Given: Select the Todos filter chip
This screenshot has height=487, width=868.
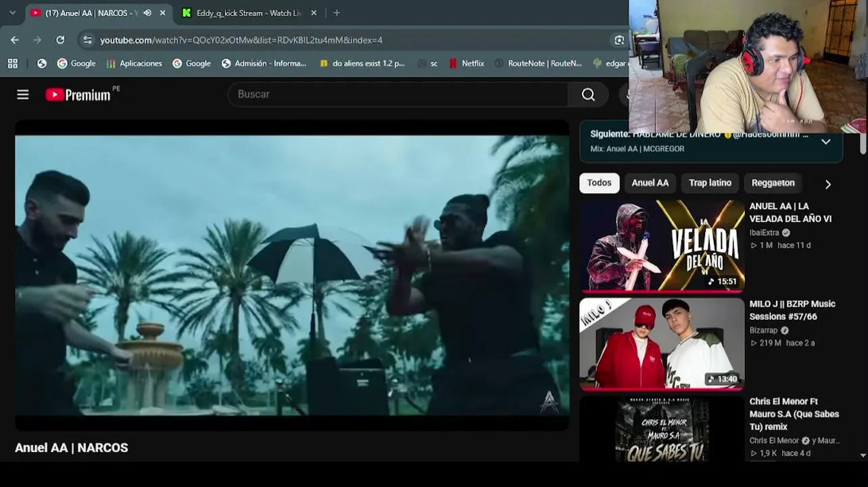Looking at the screenshot, I should (599, 183).
